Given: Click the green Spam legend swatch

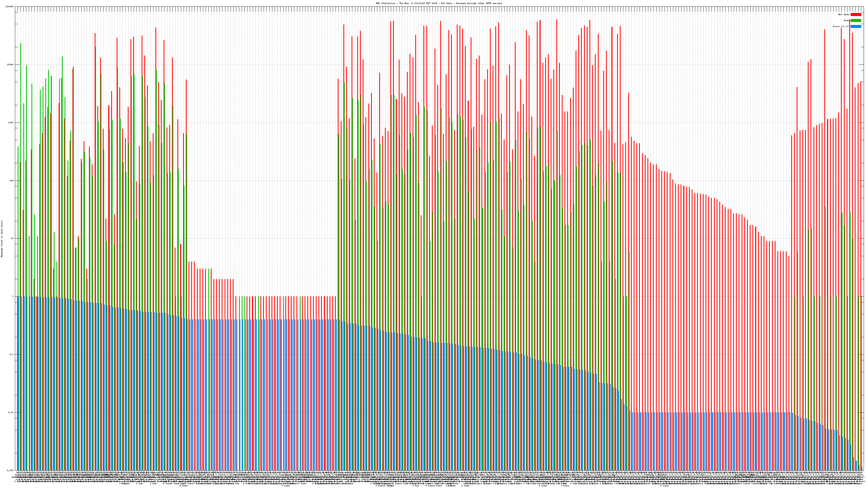Looking at the screenshot, I should (856, 21).
